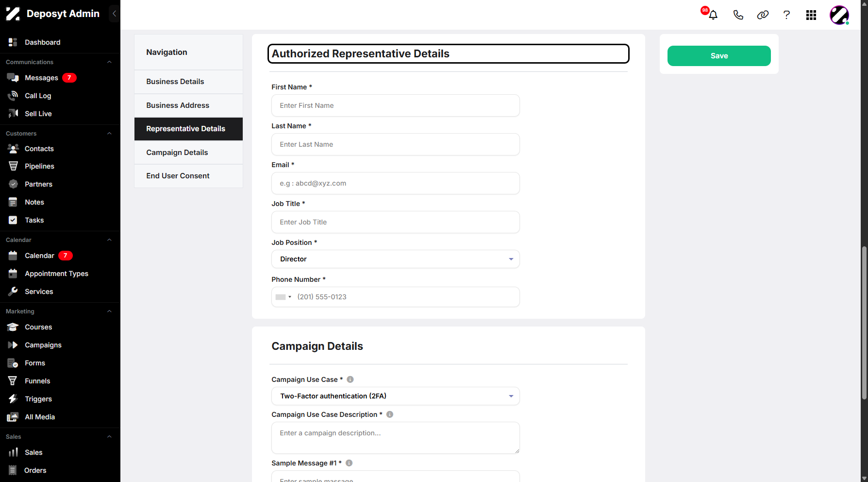Collapse the sidebar with the arrow button
Viewport: 868px width, 482px height.
click(x=114, y=14)
